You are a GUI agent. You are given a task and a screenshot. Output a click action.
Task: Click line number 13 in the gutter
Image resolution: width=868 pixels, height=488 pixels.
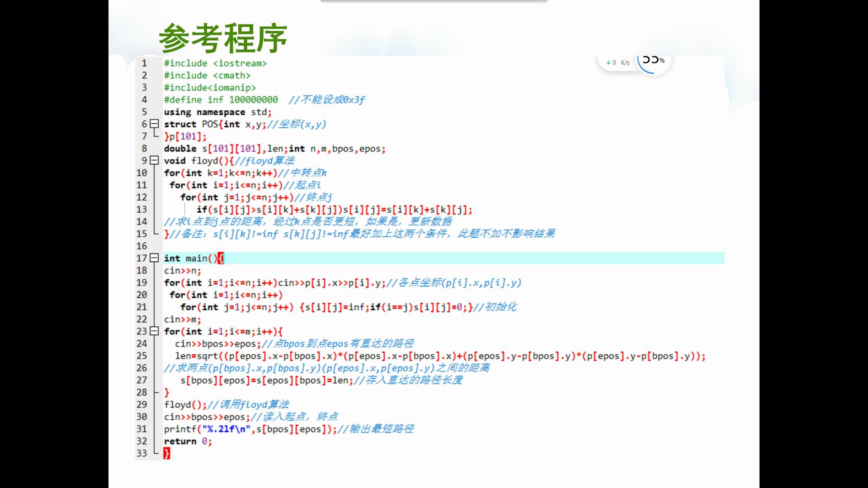pos(142,210)
